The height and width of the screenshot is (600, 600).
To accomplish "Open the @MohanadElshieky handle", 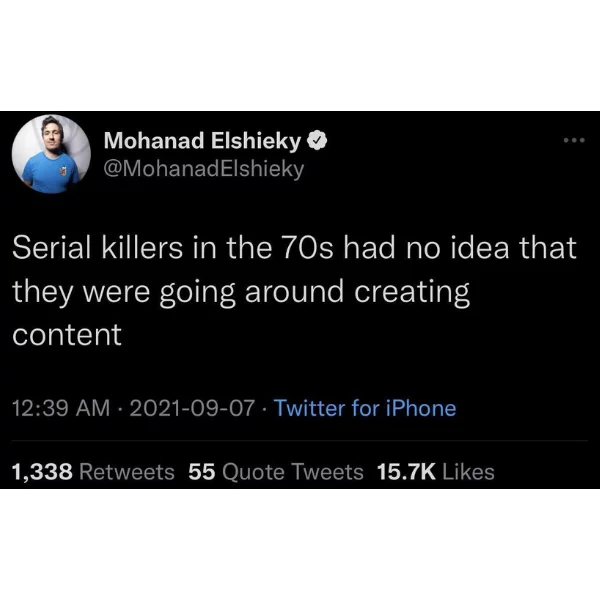I will pos(204,169).
